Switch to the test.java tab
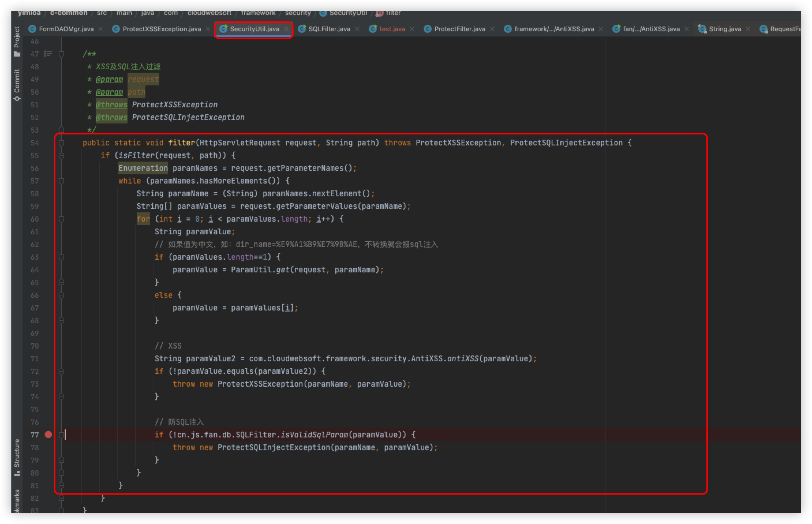 pyautogui.click(x=392, y=29)
